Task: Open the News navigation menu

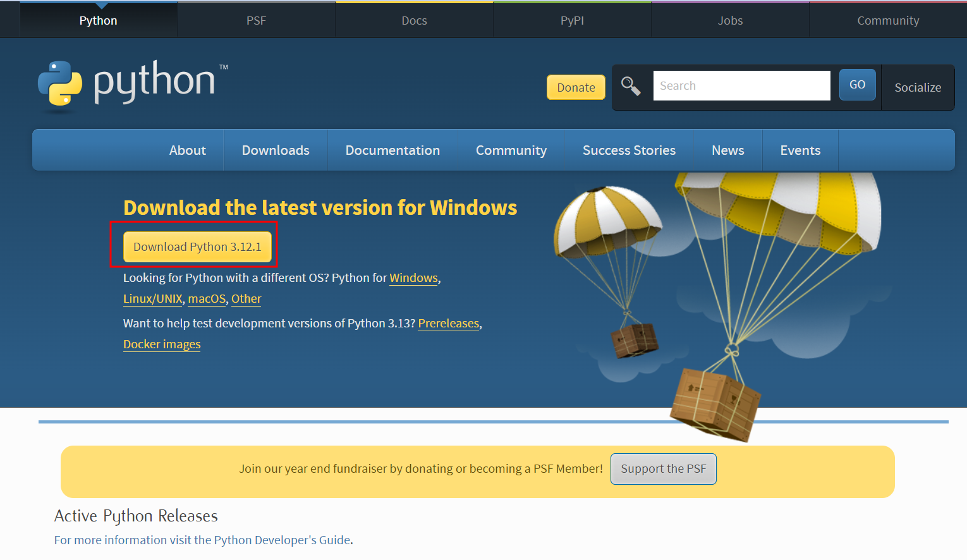Action: tap(728, 150)
